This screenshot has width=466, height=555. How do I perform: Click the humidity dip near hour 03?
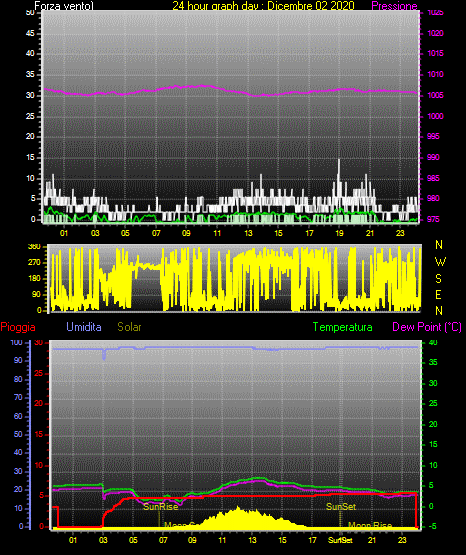[104, 355]
